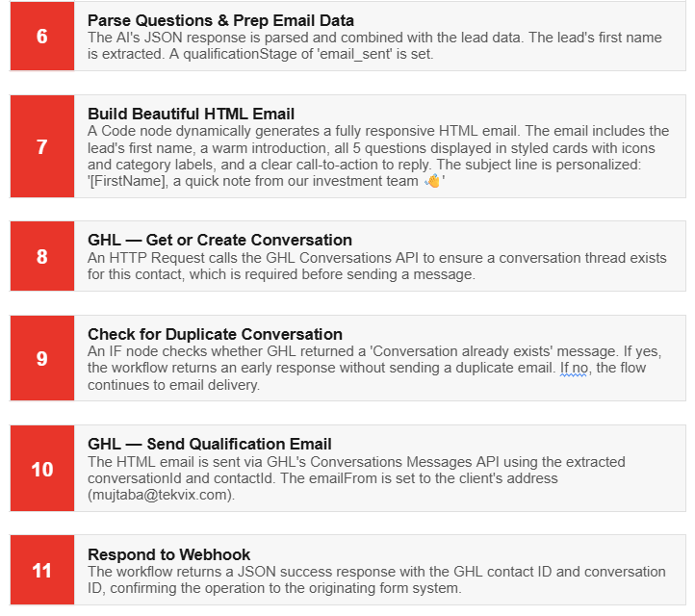Click the red step 9 box
Screen dimensions: 695x616
(x=42, y=358)
